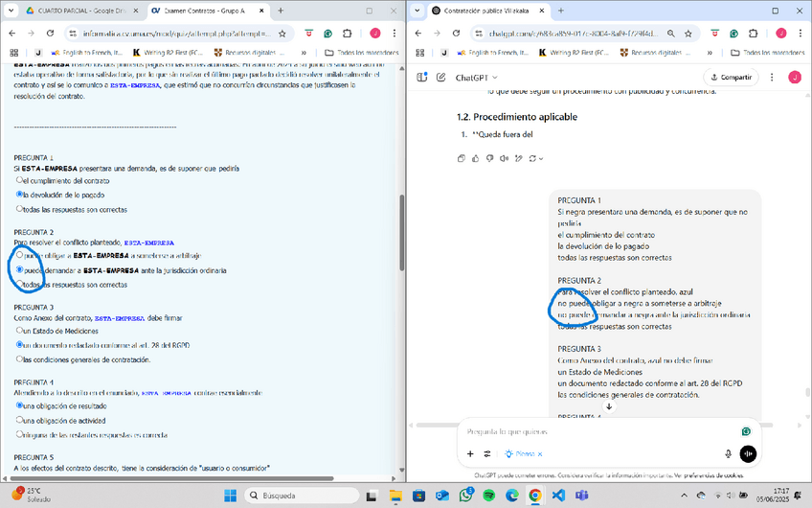Start ChatGPT voice mode with the black circle button
Image resolution: width=812 pixels, height=508 pixels.
(x=748, y=454)
